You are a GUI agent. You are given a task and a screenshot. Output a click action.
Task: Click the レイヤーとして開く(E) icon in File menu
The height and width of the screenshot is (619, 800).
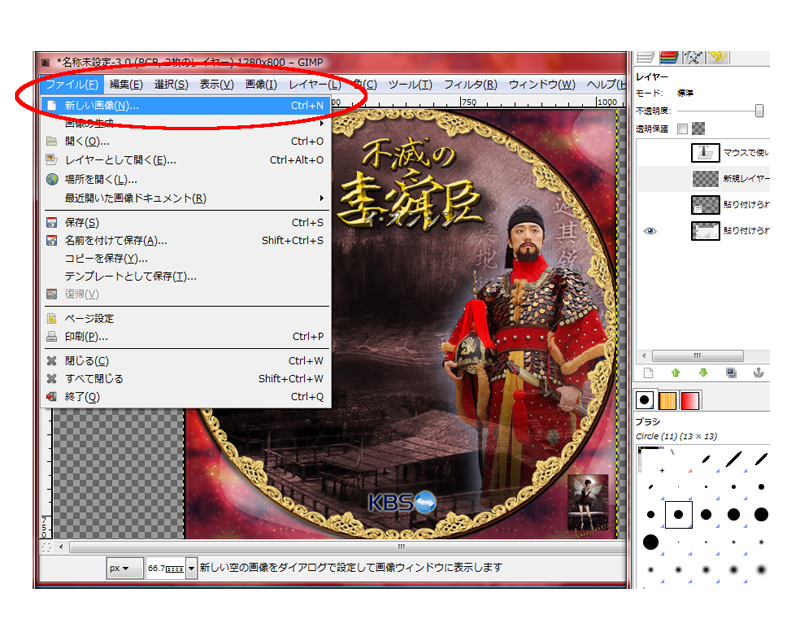[52, 160]
